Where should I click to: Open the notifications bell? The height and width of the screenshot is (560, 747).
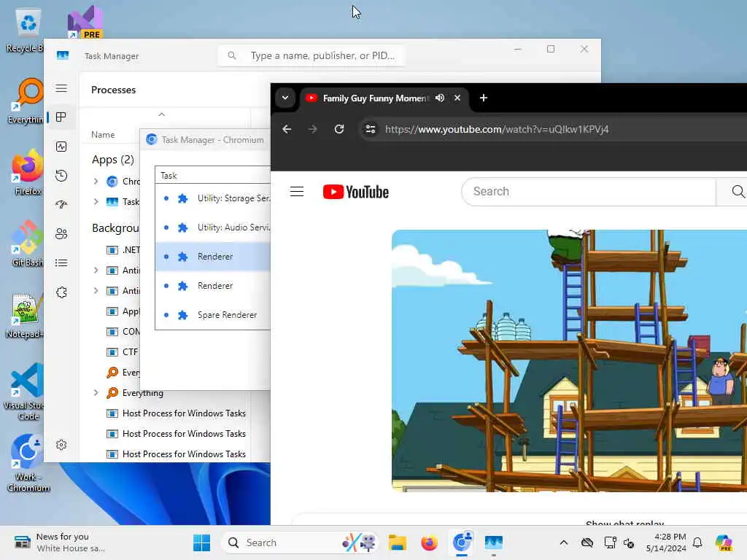(697, 542)
